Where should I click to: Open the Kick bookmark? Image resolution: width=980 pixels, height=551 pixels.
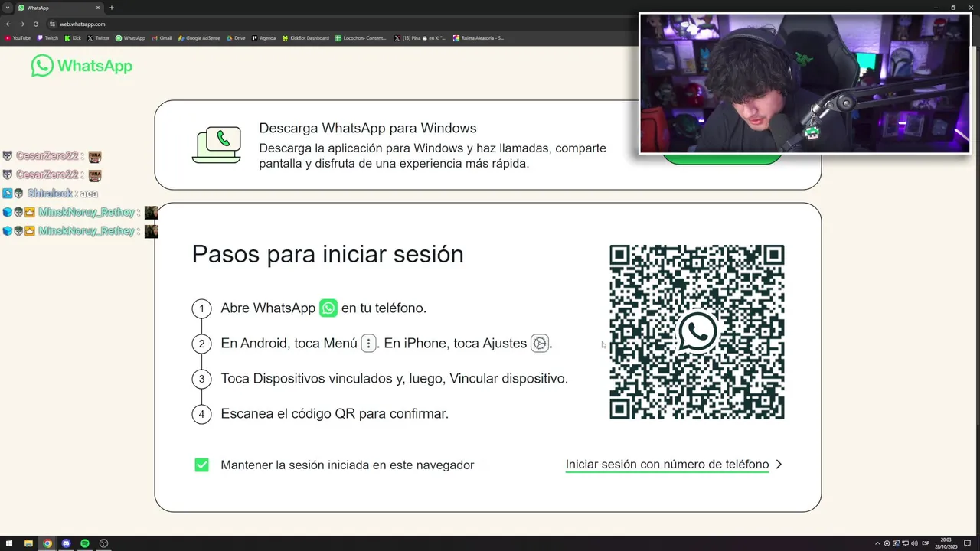pos(73,37)
